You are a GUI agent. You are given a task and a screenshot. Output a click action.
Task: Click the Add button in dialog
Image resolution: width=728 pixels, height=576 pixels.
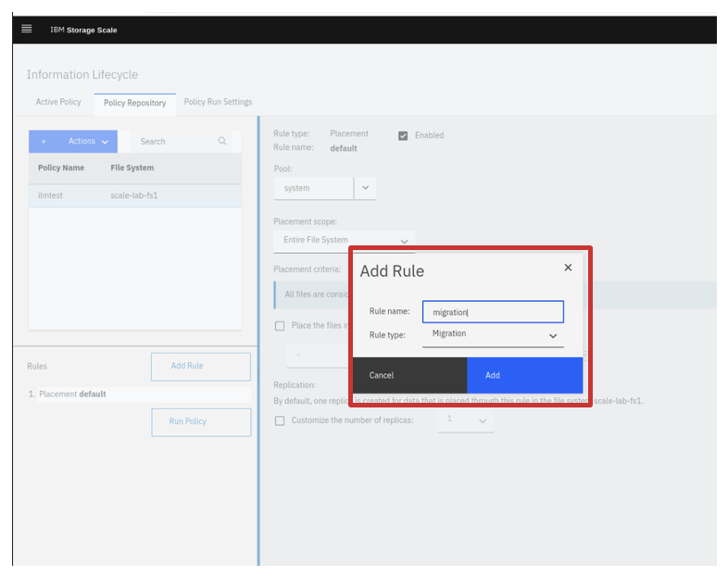coord(524,375)
